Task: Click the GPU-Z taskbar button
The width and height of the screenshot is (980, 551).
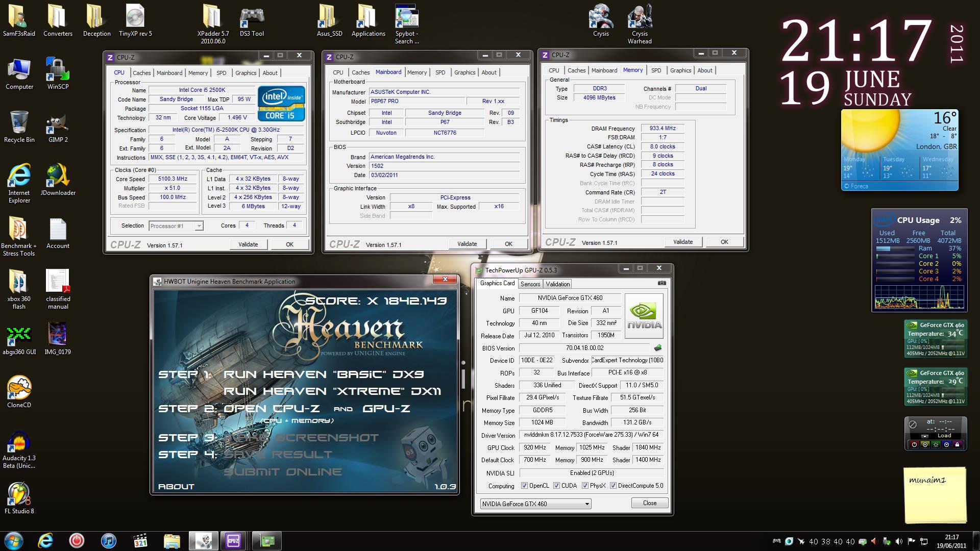Action: point(267,541)
